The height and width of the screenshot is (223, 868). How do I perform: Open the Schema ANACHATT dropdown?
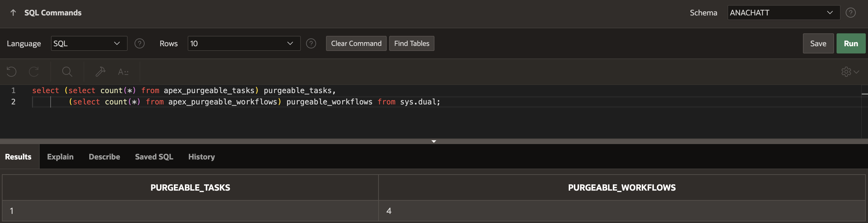click(x=783, y=13)
